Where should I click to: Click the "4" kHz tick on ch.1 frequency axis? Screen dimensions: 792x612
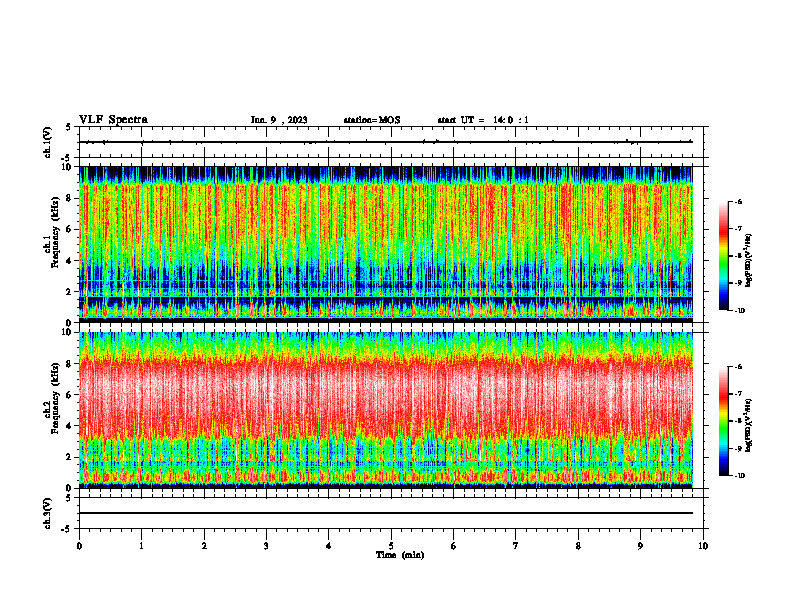[70, 261]
